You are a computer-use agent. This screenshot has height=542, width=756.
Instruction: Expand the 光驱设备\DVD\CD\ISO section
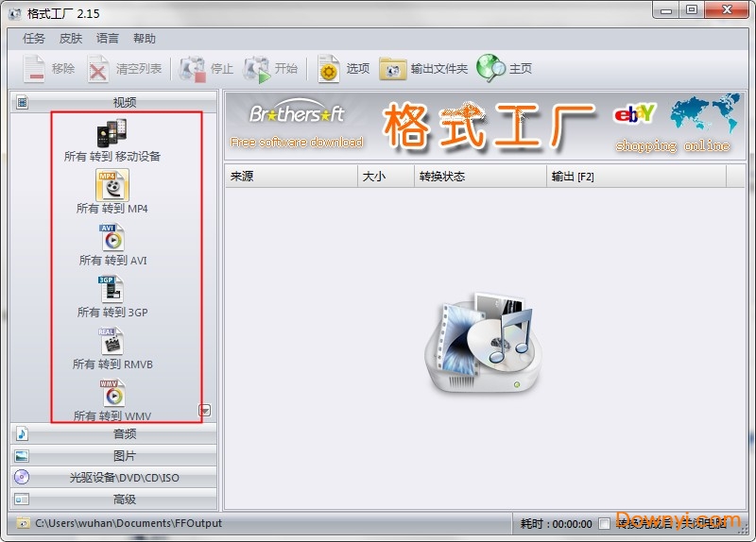pos(113,478)
